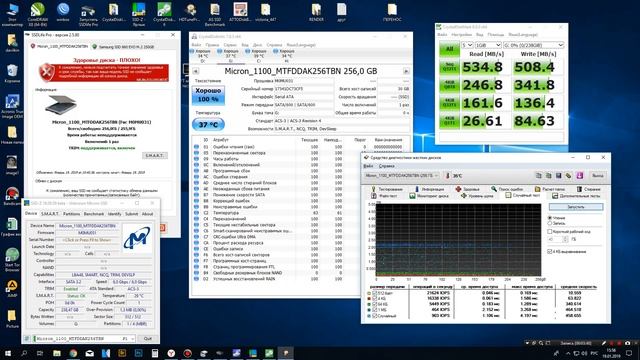
Task: Toggle the 64 KB row checkbox
Action: (x=374, y=304)
